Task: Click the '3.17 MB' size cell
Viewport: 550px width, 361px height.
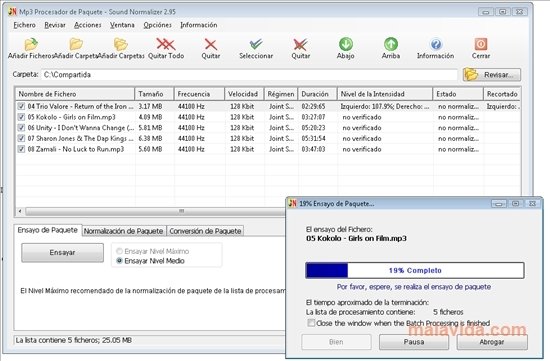Action: [150, 106]
